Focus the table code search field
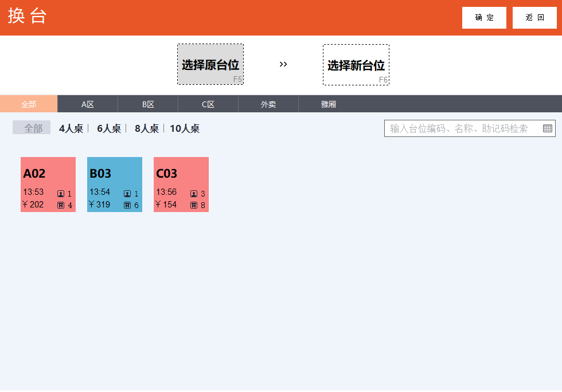The image size is (562, 392). 470,128
